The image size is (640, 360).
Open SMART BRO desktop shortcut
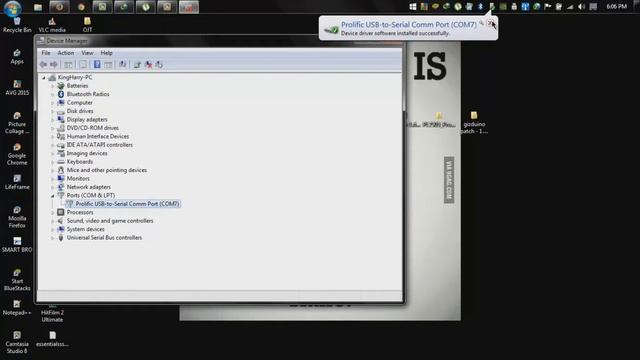click(x=17, y=245)
